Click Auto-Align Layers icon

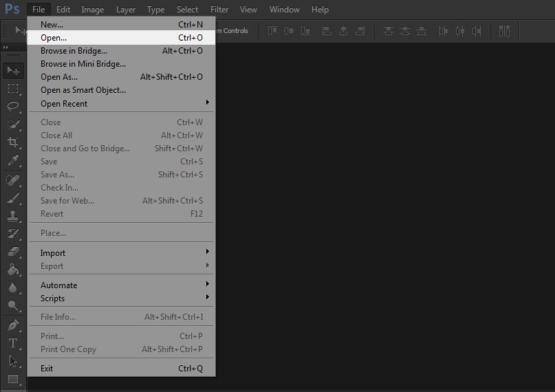pos(504,31)
